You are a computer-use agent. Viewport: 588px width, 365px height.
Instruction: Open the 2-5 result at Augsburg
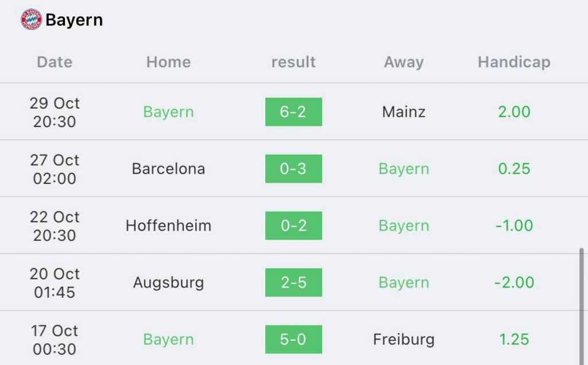(x=293, y=282)
